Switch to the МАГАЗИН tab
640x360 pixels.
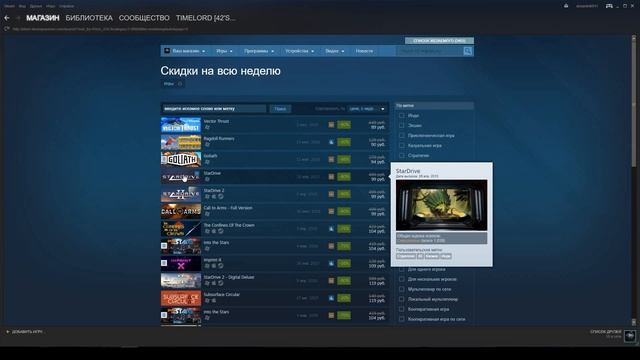tap(43, 18)
